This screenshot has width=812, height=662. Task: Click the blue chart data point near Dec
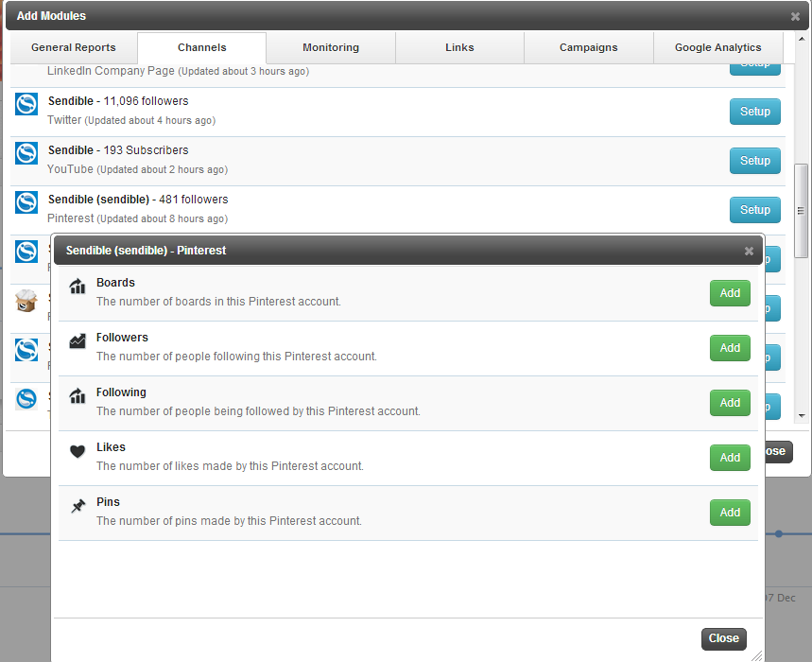pyautogui.click(x=779, y=534)
